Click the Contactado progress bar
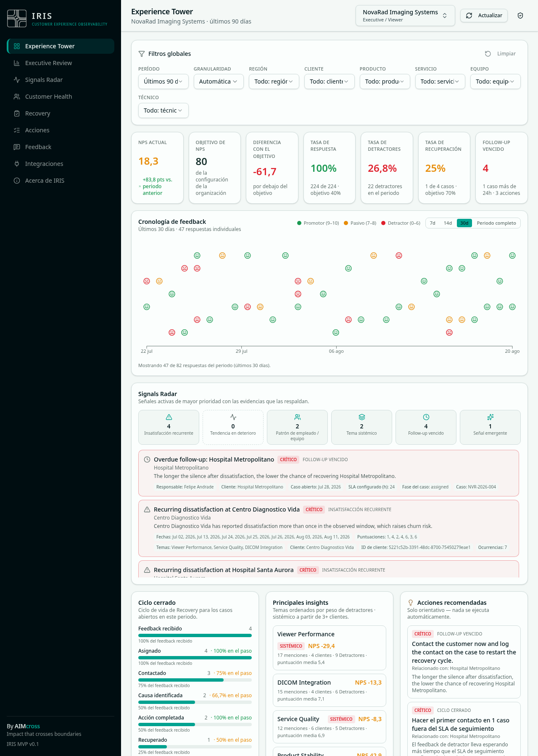538x756 pixels. click(x=195, y=680)
